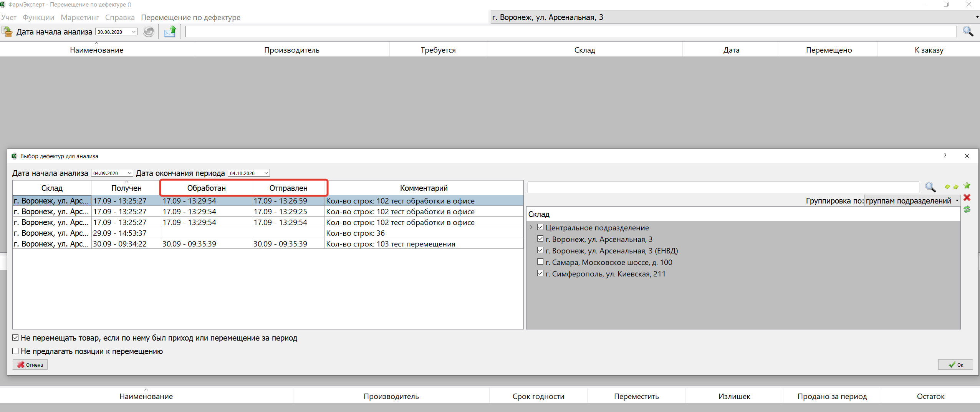Click the magnifier next to the warehouse search field
Image resolution: width=980 pixels, height=412 pixels.
pyautogui.click(x=930, y=187)
